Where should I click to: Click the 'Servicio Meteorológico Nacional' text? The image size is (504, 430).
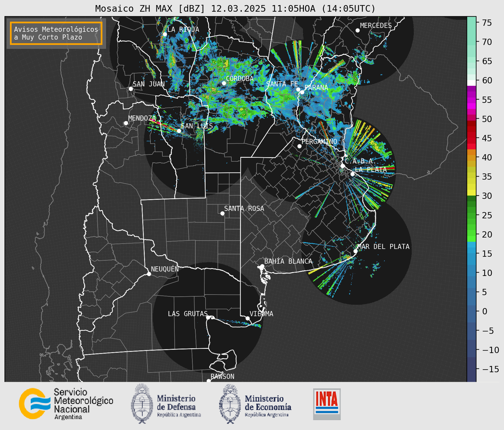point(83,400)
